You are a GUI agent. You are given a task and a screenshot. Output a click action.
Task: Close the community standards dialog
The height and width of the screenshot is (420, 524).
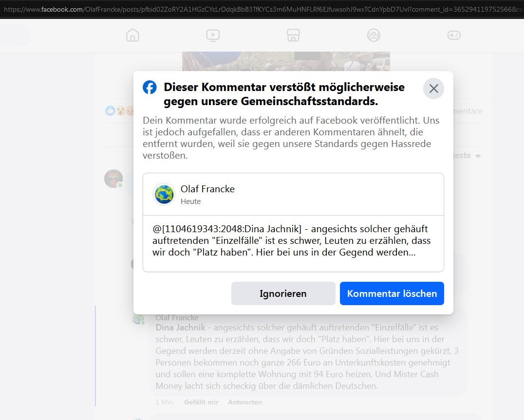tap(433, 89)
